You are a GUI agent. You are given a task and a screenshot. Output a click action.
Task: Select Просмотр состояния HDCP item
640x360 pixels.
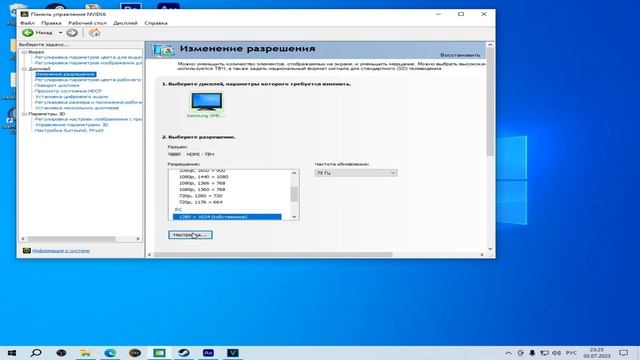click(68, 91)
